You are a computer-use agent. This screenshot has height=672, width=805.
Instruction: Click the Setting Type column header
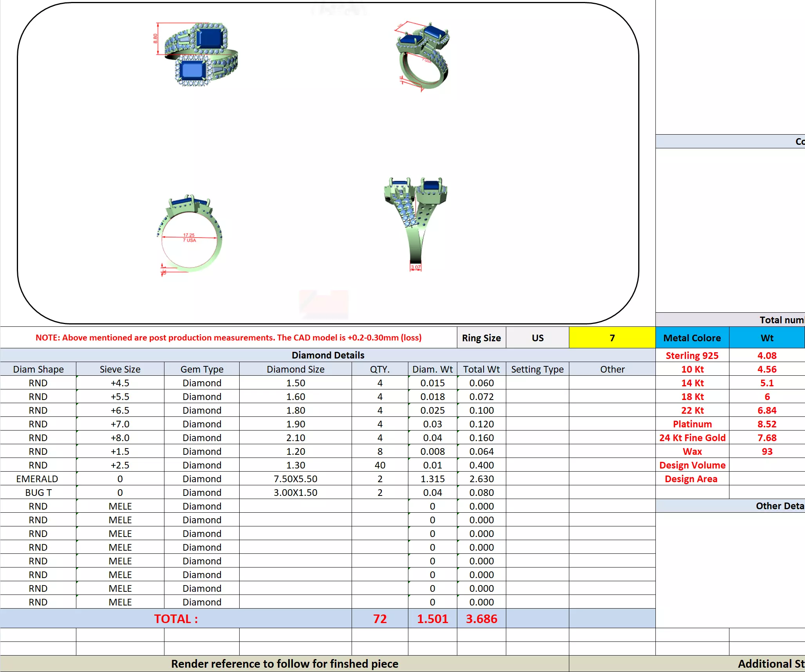pos(537,369)
